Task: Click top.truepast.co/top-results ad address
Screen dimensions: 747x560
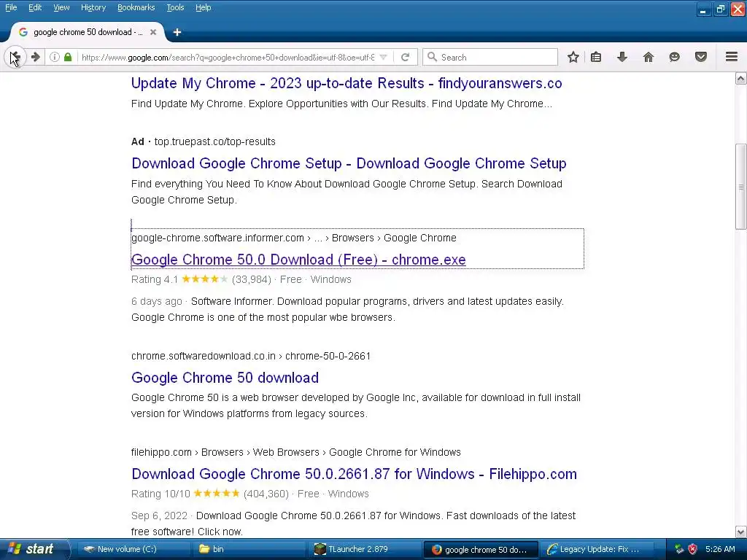Action: [x=215, y=141]
